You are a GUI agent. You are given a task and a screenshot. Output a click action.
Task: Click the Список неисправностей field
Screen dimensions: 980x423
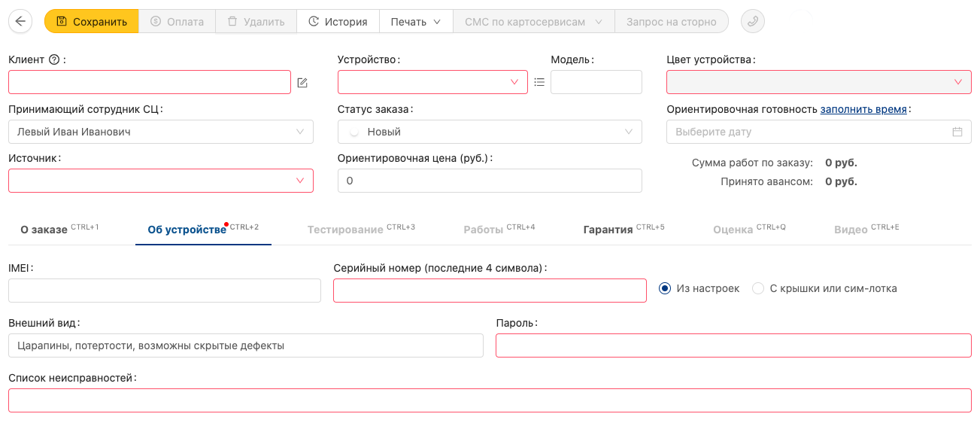click(x=490, y=400)
